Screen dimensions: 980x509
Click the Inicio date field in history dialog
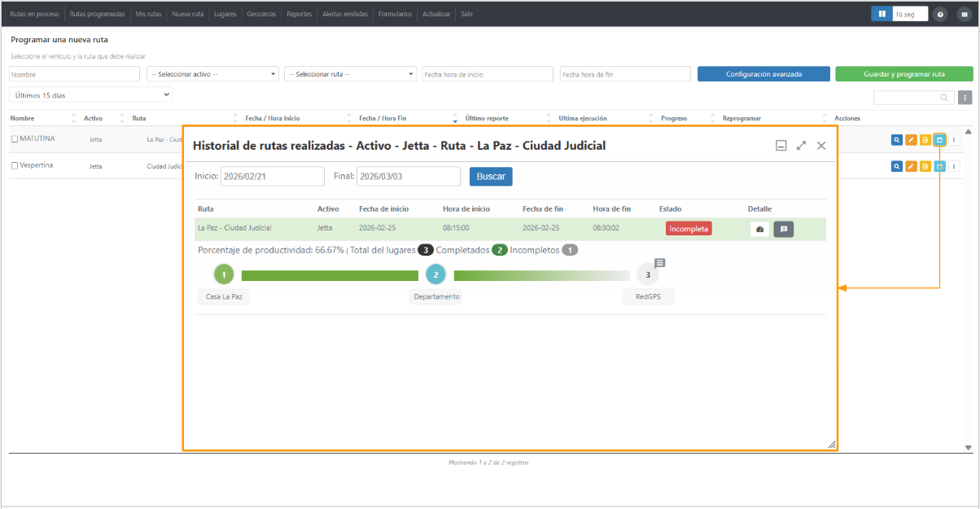coord(273,176)
